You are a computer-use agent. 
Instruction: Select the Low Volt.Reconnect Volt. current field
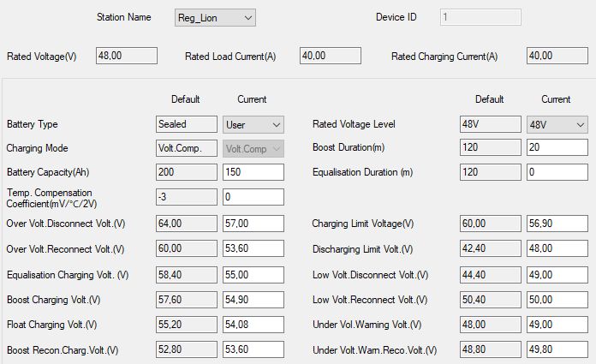click(x=557, y=300)
